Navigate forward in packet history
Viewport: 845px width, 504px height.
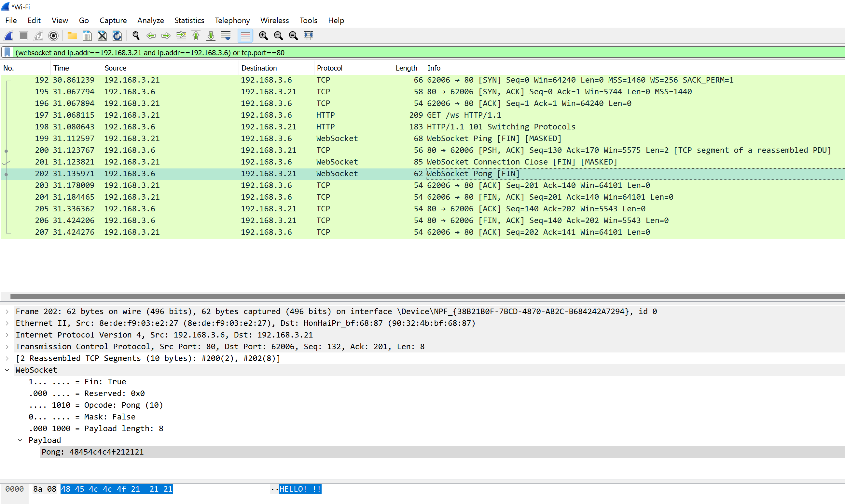coord(166,36)
